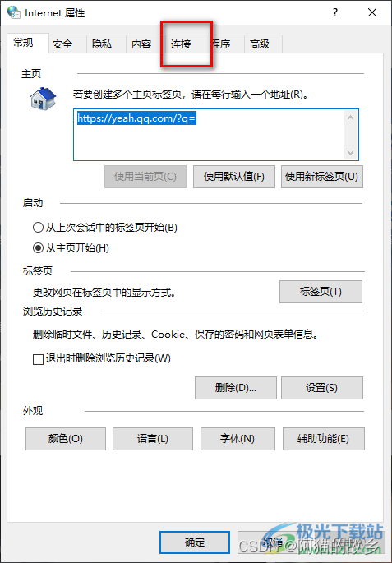Click the house home page icon
The height and width of the screenshot is (563, 392).
pyautogui.click(x=43, y=99)
